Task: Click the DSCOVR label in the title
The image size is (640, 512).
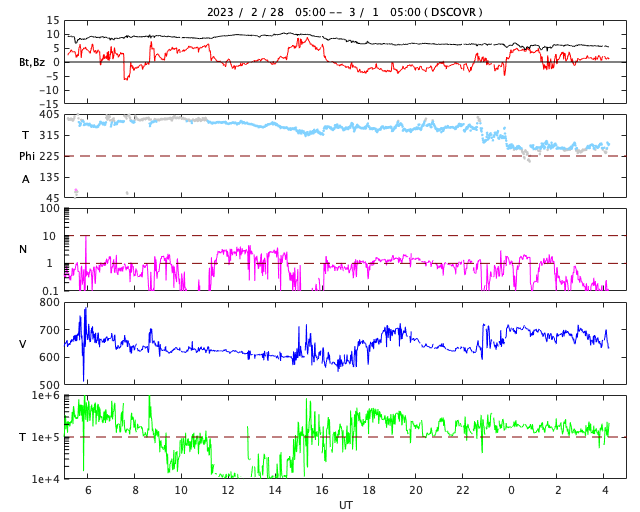Action: point(453,12)
